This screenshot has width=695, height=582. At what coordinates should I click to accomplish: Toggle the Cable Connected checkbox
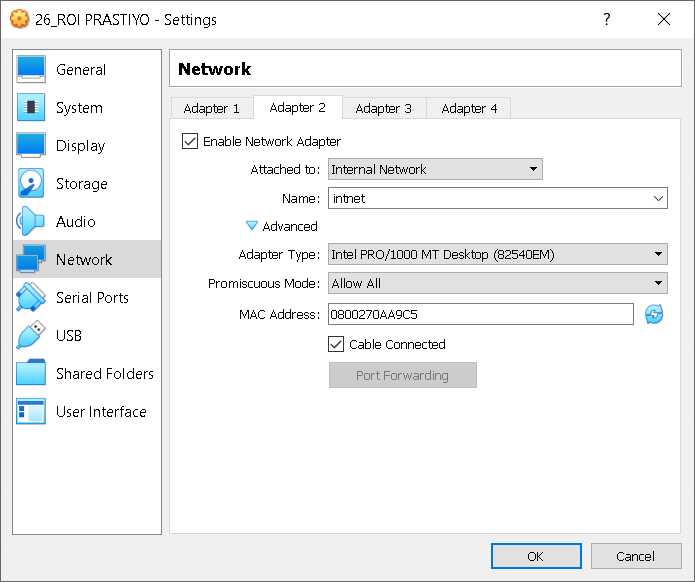[x=336, y=344]
